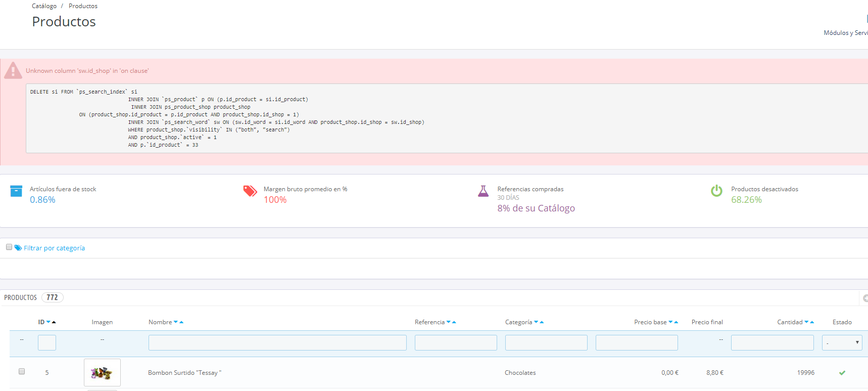This screenshot has height=391, width=868.
Task: Sort Categoría column ascending
Action: (x=542, y=322)
